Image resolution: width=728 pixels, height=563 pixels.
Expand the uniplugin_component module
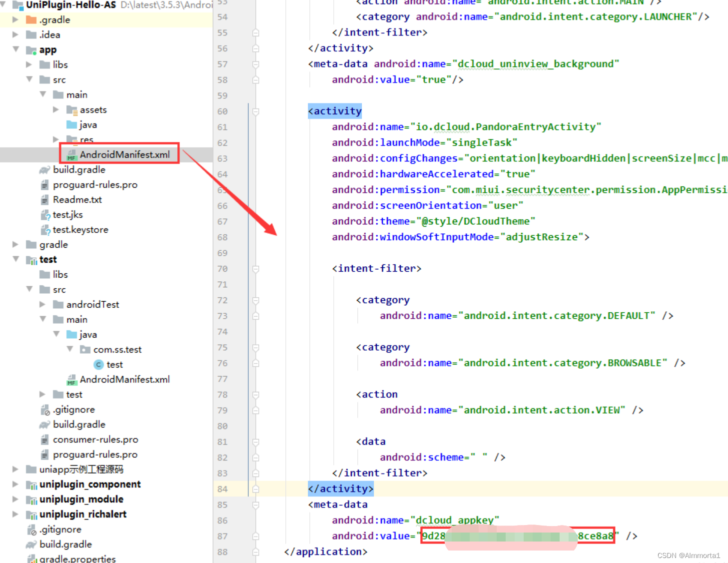pos(15,484)
